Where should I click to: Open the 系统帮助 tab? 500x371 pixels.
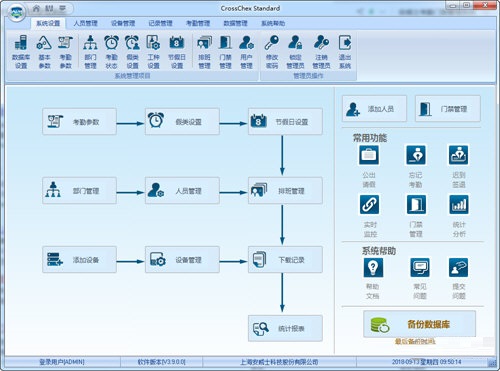(x=273, y=23)
